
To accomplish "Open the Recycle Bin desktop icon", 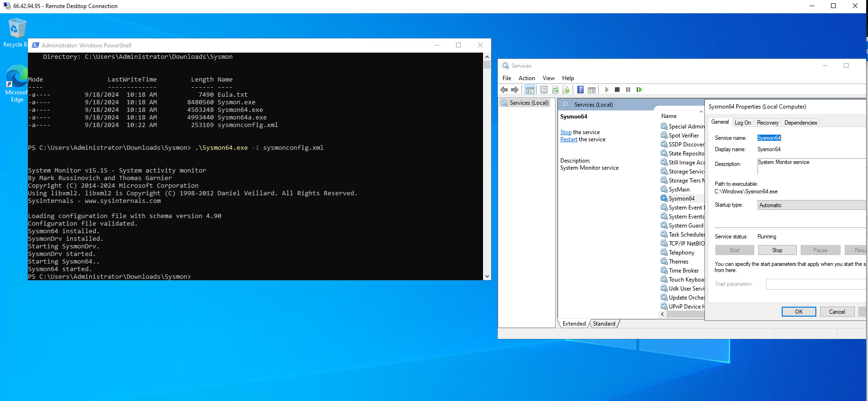I will [x=17, y=32].
